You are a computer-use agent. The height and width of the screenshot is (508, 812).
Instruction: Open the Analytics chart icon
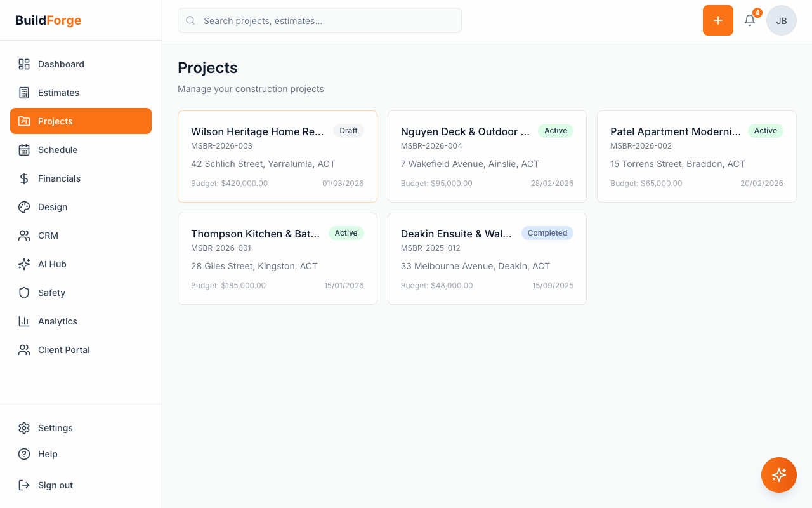click(x=24, y=321)
